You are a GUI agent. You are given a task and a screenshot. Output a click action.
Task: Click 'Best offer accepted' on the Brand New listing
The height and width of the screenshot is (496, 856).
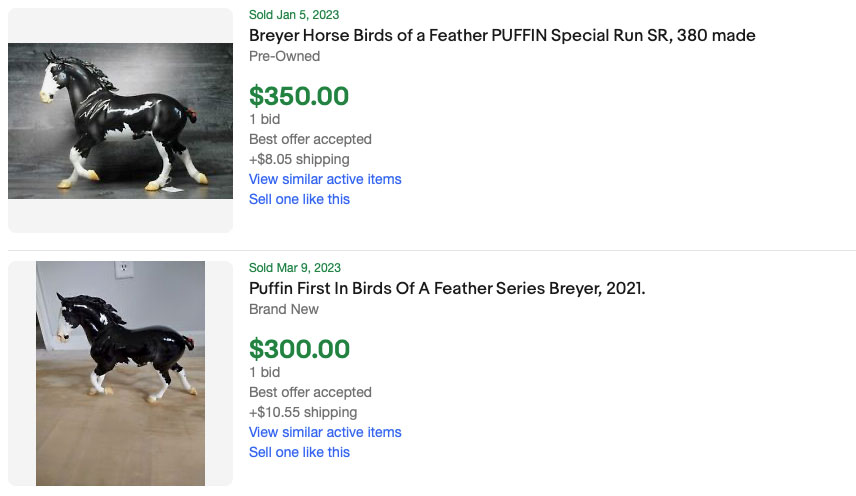[310, 392]
